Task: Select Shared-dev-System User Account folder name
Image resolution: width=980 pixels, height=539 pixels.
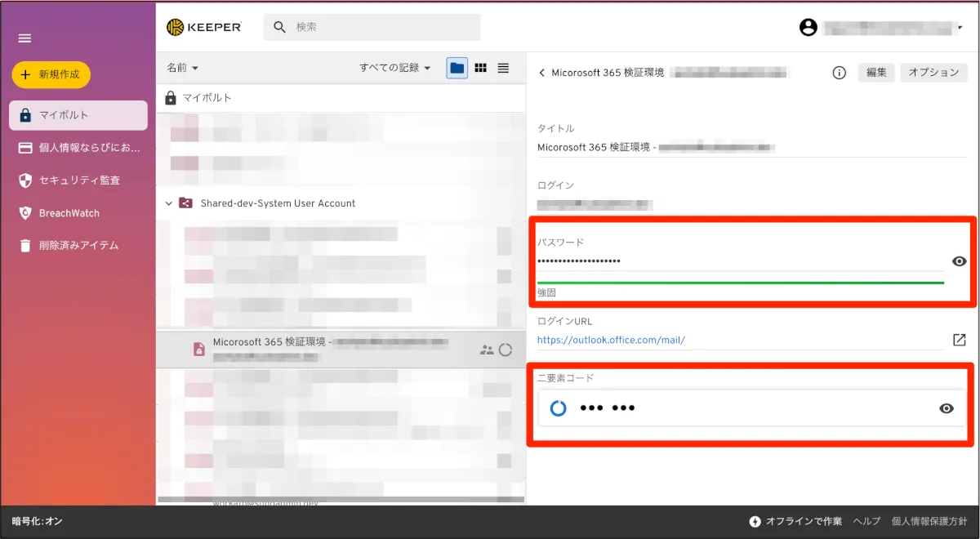Action: click(x=278, y=203)
